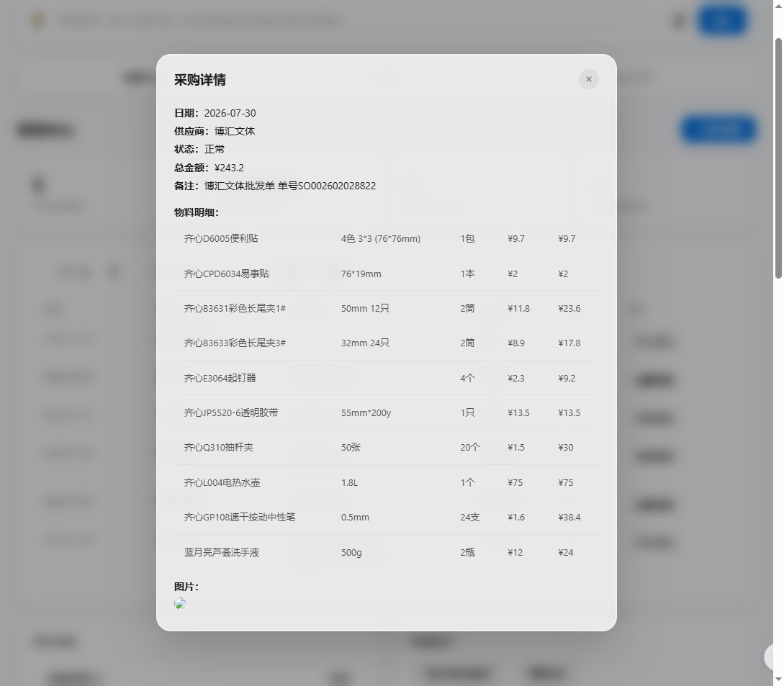Screen dimensions: 784x686
Task: Select the date value 2026-07-30
Action: click(230, 113)
